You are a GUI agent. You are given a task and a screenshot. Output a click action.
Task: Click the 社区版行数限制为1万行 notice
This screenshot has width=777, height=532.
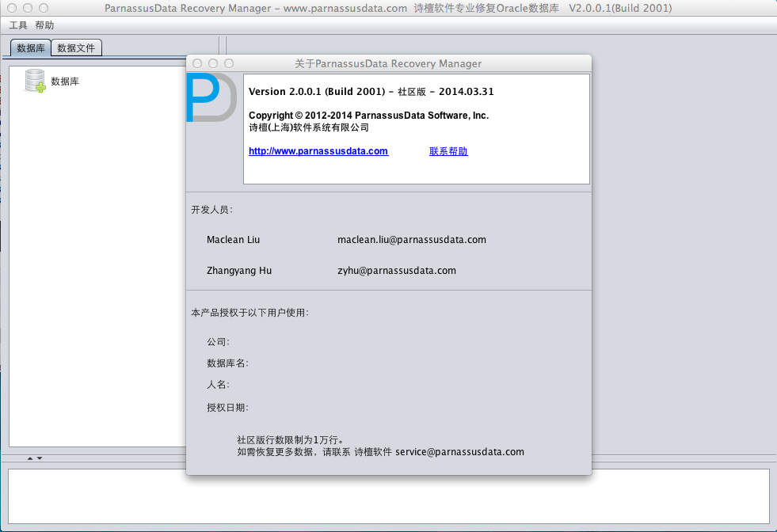(x=291, y=440)
